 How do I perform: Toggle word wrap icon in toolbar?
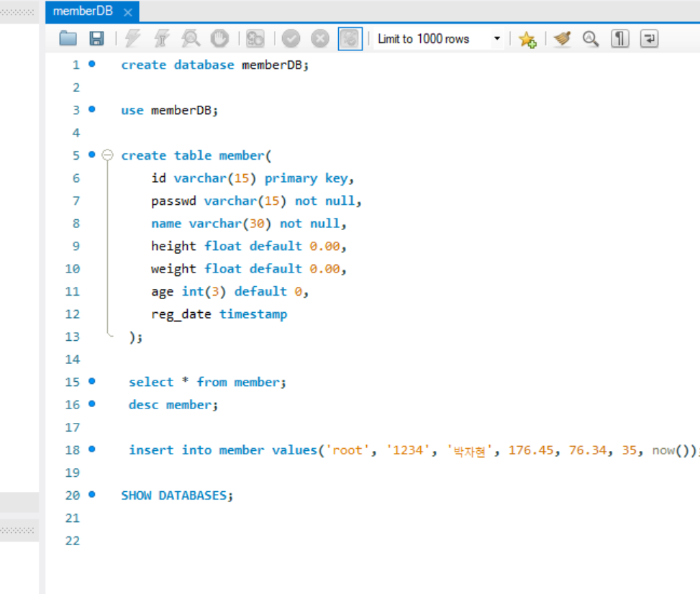649,39
